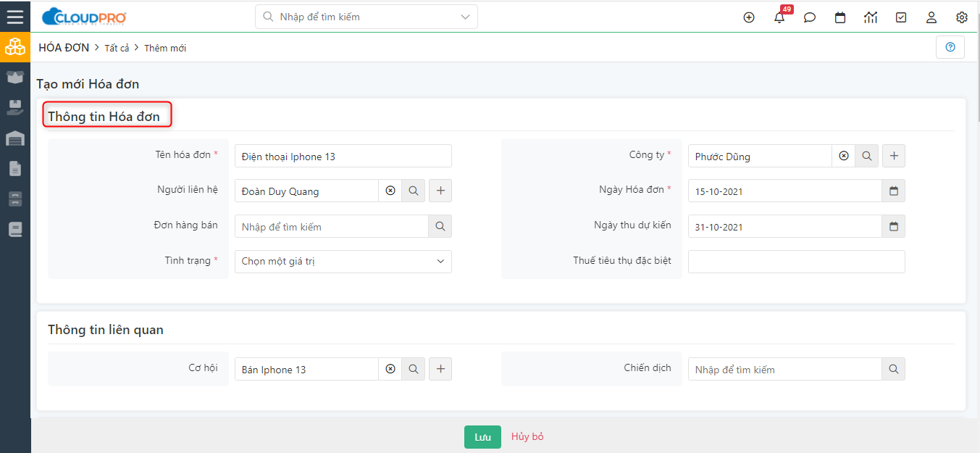980x453 pixels.
Task: Click the Ngày thu dự kiến date field
Action: (785, 226)
